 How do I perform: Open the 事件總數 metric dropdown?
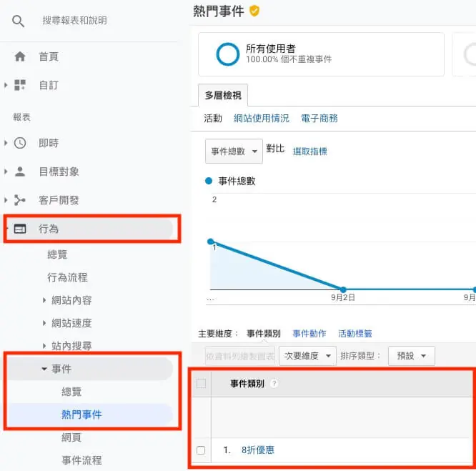point(234,151)
